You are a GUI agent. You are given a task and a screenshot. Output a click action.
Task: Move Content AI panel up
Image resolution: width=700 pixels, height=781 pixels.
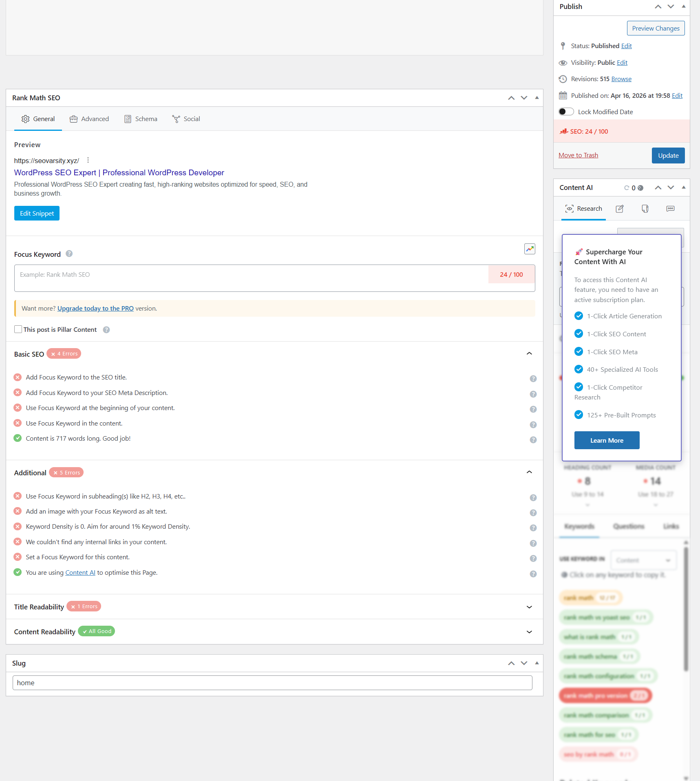[658, 188]
